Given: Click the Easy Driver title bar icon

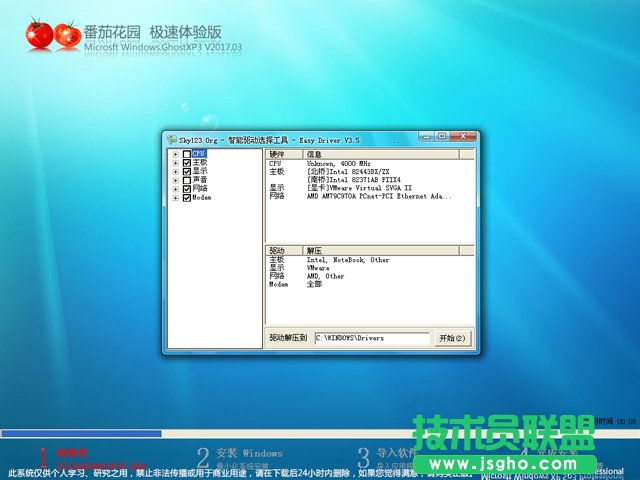Looking at the screenshot, I should [x=172, y=140].
